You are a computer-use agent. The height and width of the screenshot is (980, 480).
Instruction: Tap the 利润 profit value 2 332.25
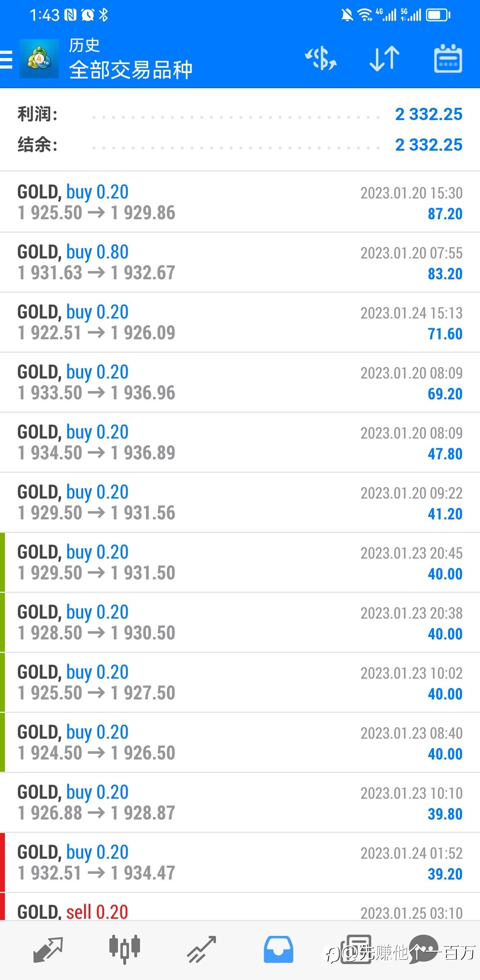[429, 115]
